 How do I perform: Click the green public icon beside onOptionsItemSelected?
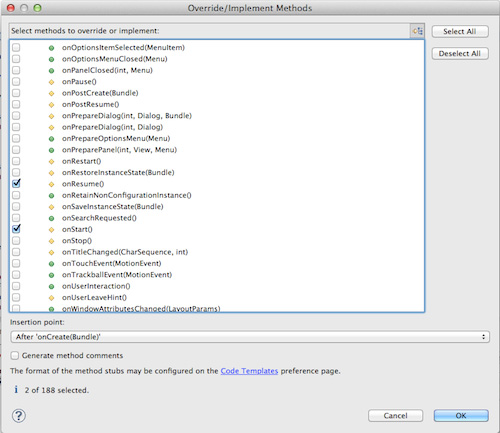click(51, 48)
